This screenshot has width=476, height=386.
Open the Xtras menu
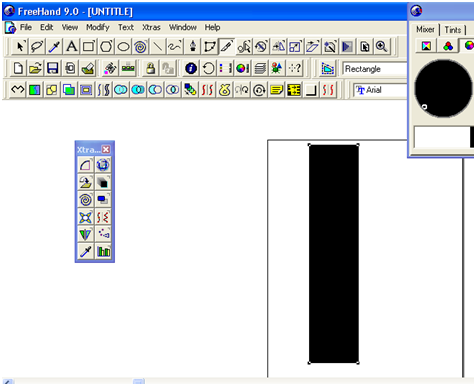pos(151,27)
